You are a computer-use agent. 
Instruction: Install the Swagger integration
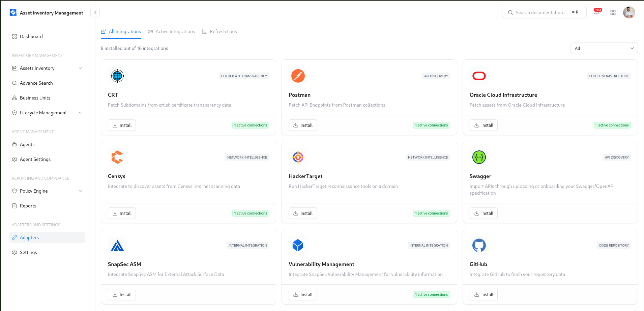point(484,213)
